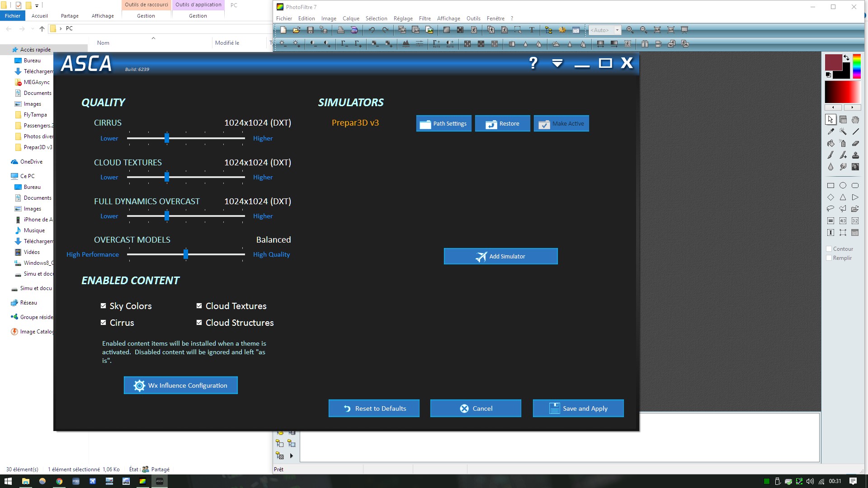This screenshot has height=488, width=868.
Task: Open the Réglage menu in PhotoFiltre
Action: pos(403,19)
